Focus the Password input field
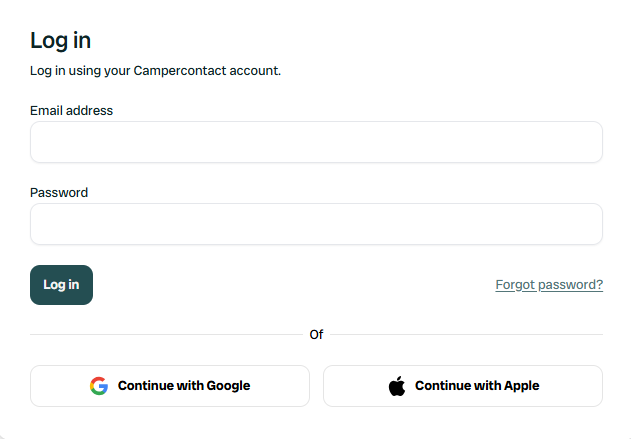631x439 pixels. (x=316, y=224)
